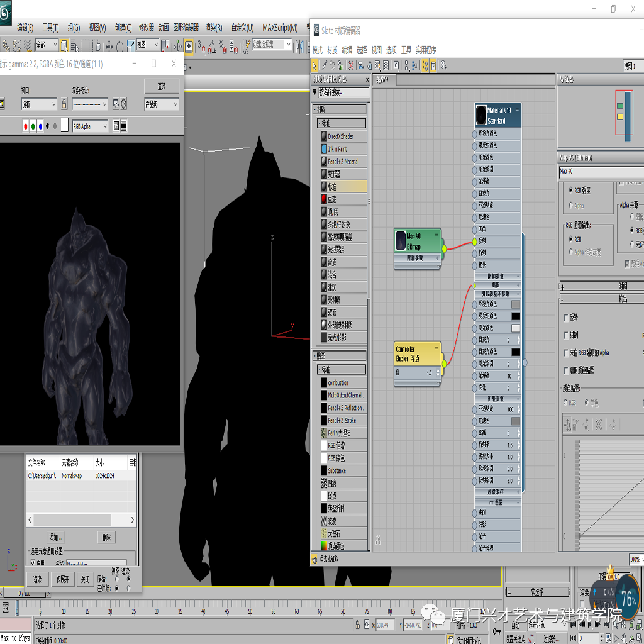
Task: Open the 渲染(R) menu in main menu bar
Action: (x=214, y=28)
